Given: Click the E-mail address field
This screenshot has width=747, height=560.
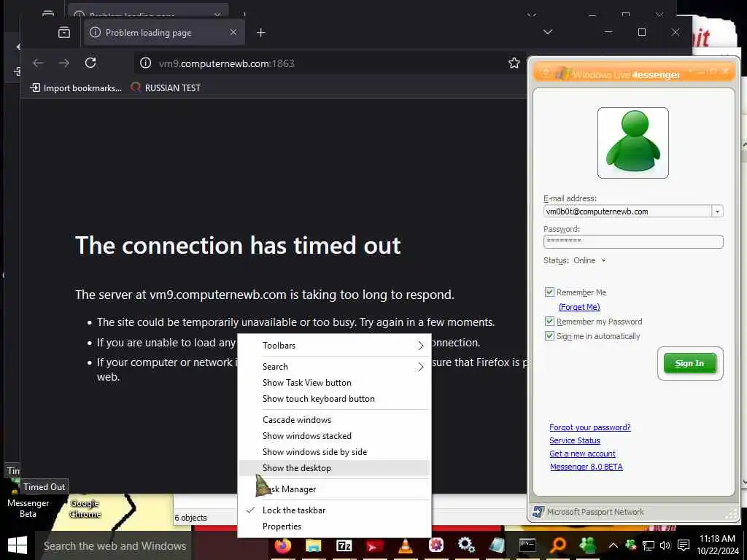Looking at the screenshot, I should click(x=627, y=211).
